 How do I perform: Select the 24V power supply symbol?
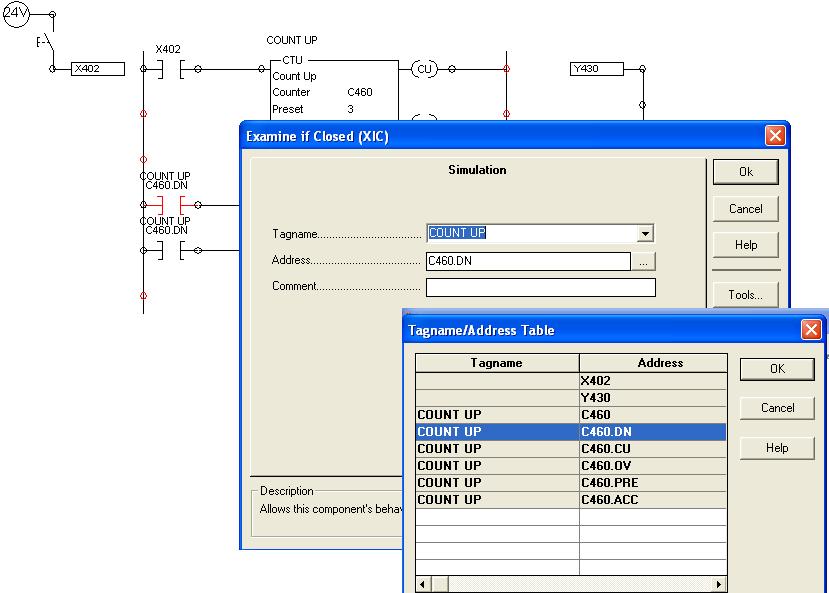click(x=16, y=13)
